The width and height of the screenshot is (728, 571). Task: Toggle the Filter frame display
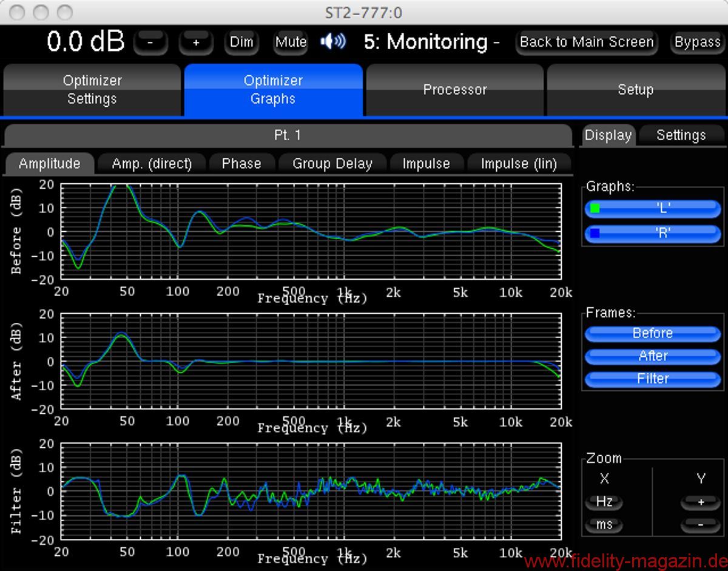click(x=653, y=379)
